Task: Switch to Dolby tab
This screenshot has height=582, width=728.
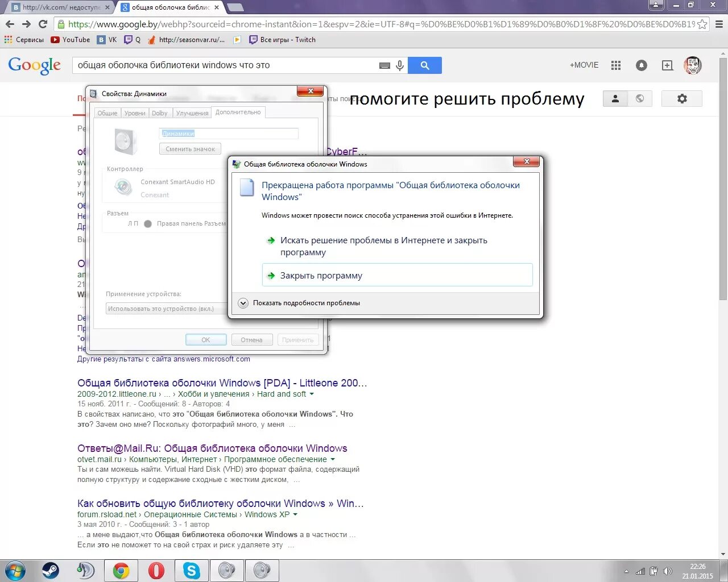Action: click(x=160, y=113)
